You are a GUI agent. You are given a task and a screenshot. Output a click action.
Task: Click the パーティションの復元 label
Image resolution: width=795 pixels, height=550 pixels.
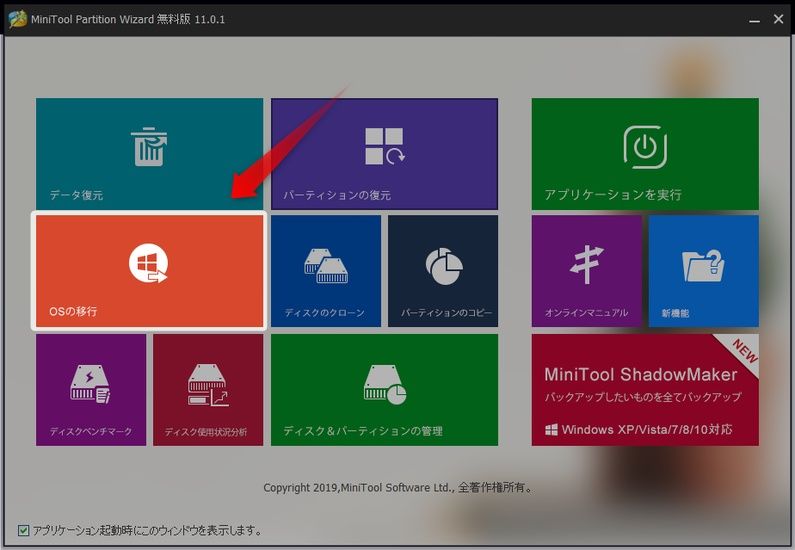pos(337,195)
